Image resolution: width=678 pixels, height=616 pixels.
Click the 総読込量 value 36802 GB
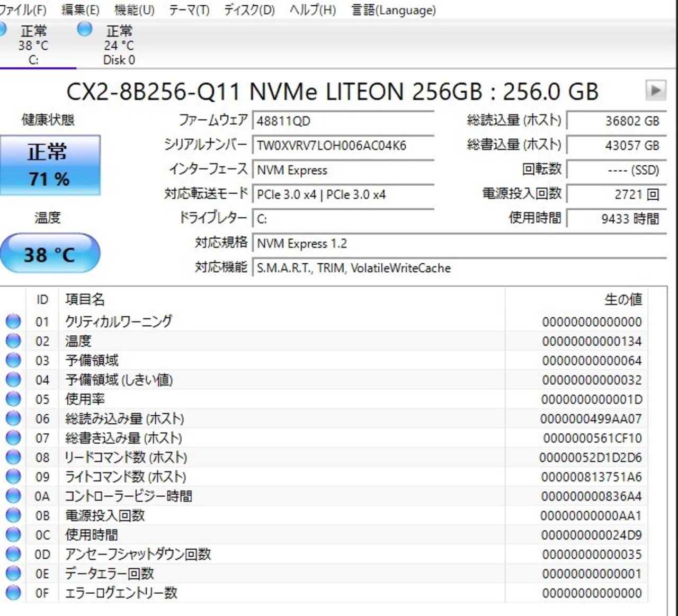click(x=617, y=121)
